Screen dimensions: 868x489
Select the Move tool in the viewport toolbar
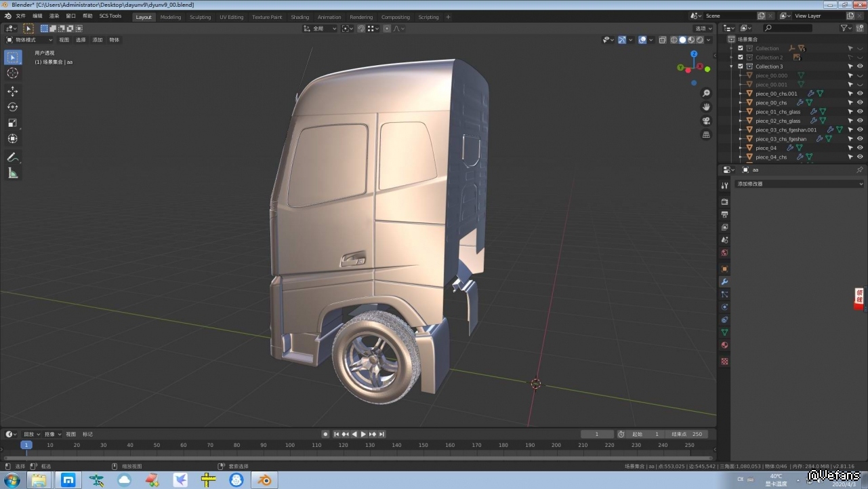click(12, 91)
